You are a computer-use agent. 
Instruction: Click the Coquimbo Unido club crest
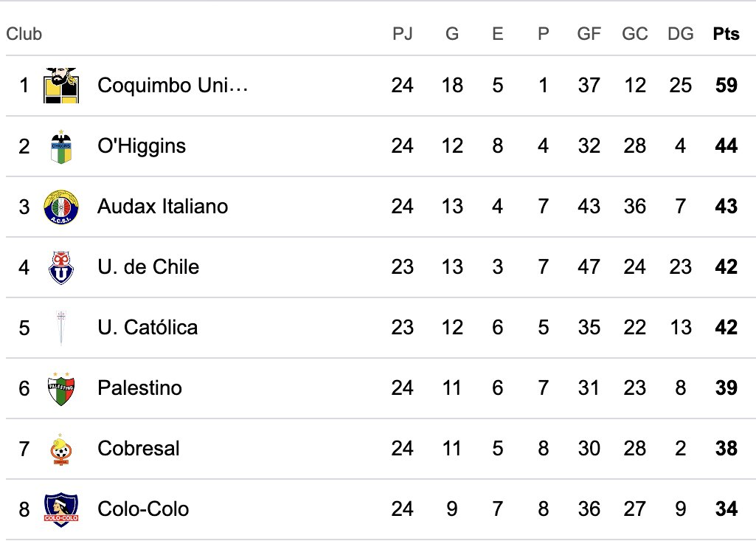point(60,86)
